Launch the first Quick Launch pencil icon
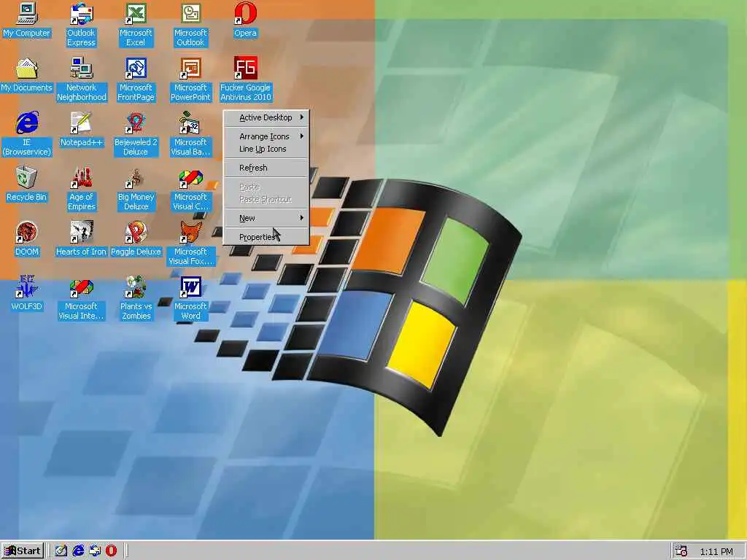This screenshot has width=747, height=560. (61, 551)
